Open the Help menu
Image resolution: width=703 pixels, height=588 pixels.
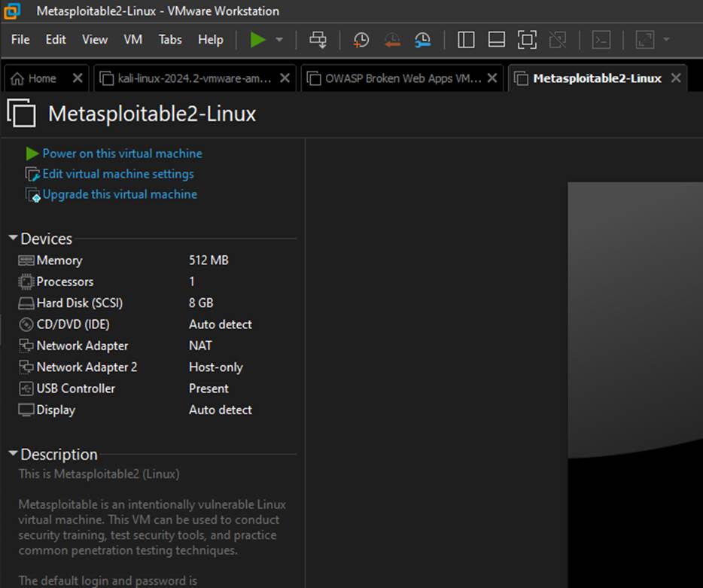tap(210, 39)
